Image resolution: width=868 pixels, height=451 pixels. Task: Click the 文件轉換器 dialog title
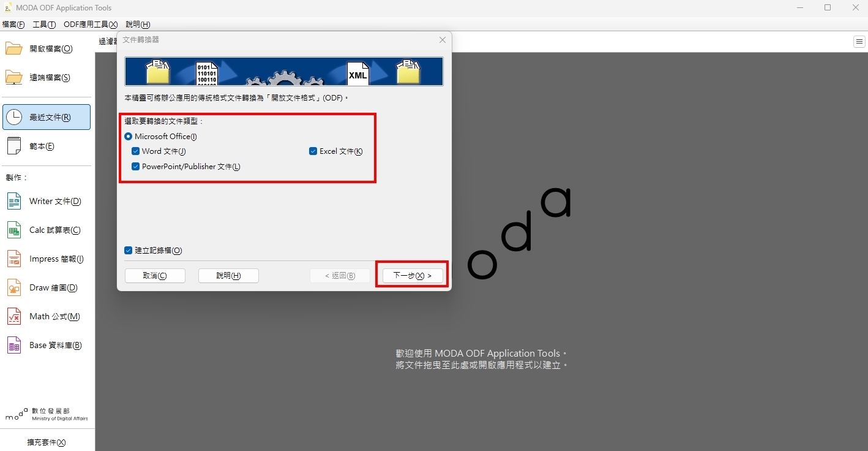(141, 40)
